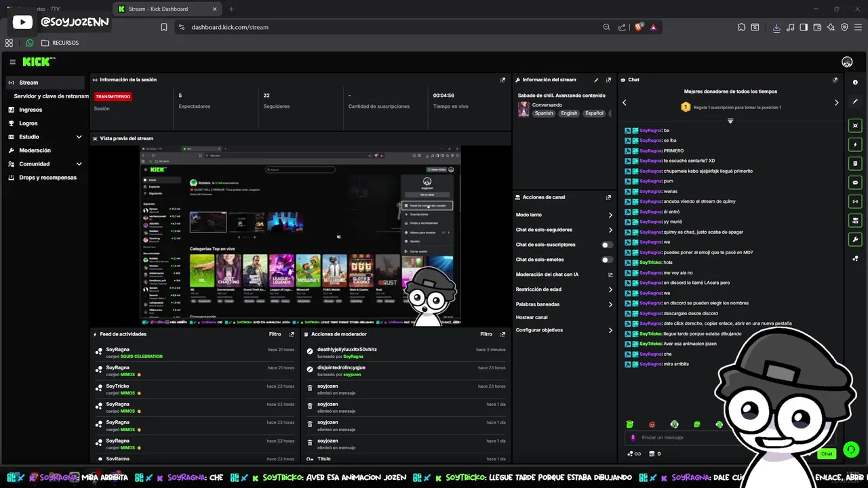Open Chat de solo-seguidores options arrow
Image resolution: width=868 pixels, height=488 pixels.
point(610,230)
